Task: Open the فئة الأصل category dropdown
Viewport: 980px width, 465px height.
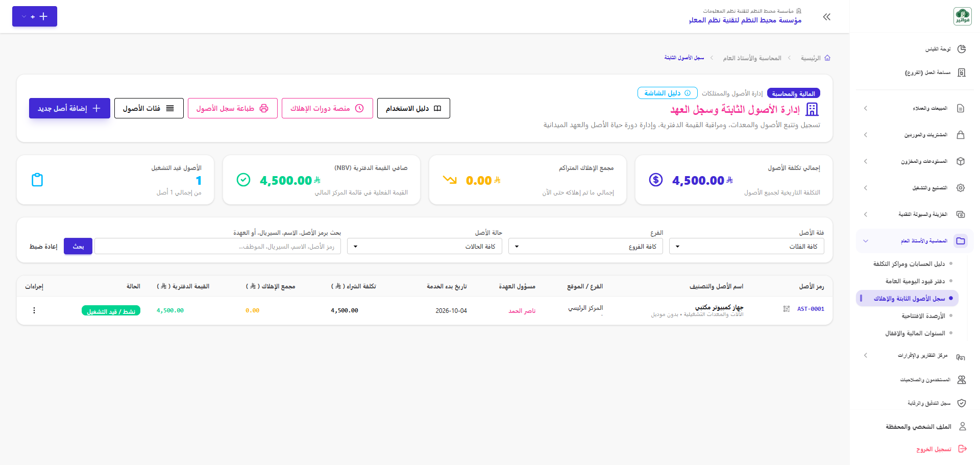Action: click(747, 246)
